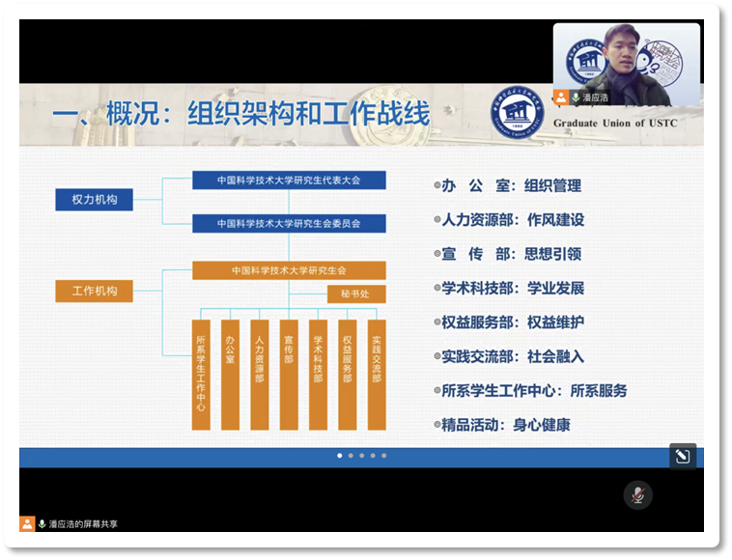Select the 办公室 column in org chart
The image size is (732, 560).
point(230,374)
